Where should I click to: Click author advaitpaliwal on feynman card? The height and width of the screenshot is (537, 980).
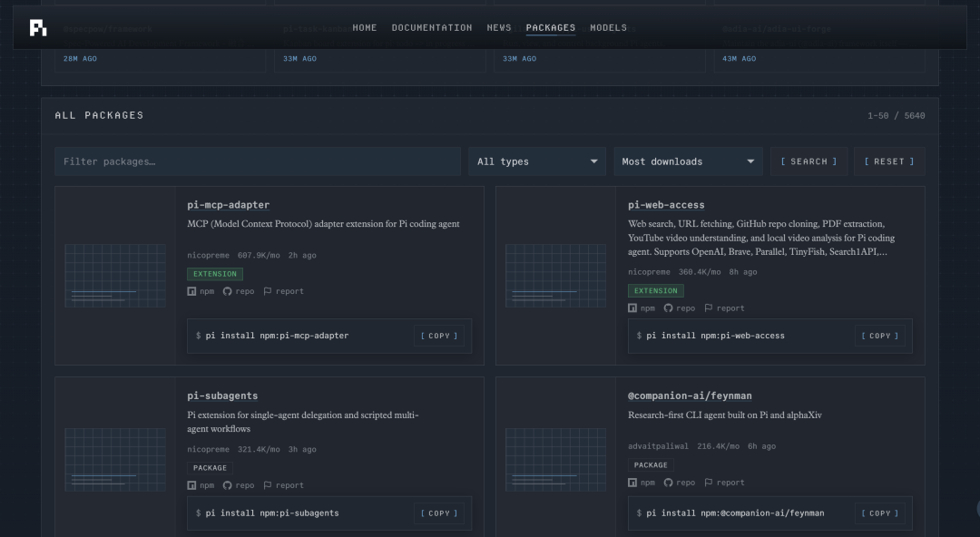658,446
